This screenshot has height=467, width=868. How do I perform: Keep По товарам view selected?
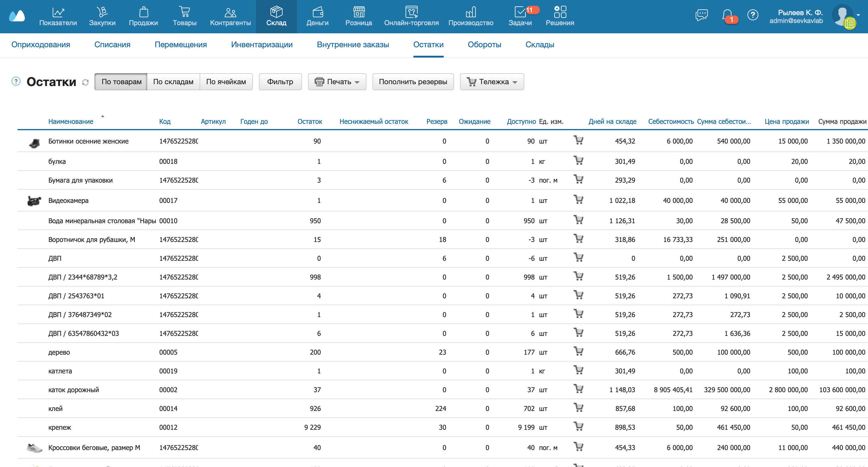click(x=121, y=81)
